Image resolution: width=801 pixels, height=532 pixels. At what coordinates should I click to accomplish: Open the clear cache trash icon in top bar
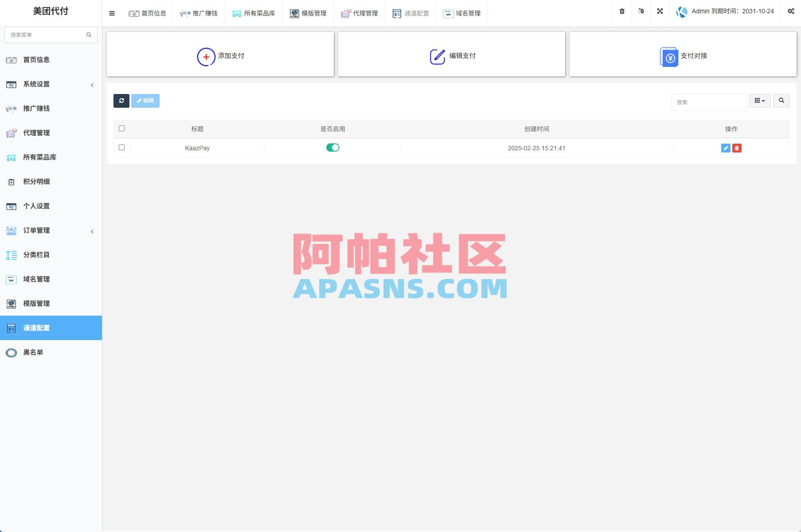coord(621,12)
